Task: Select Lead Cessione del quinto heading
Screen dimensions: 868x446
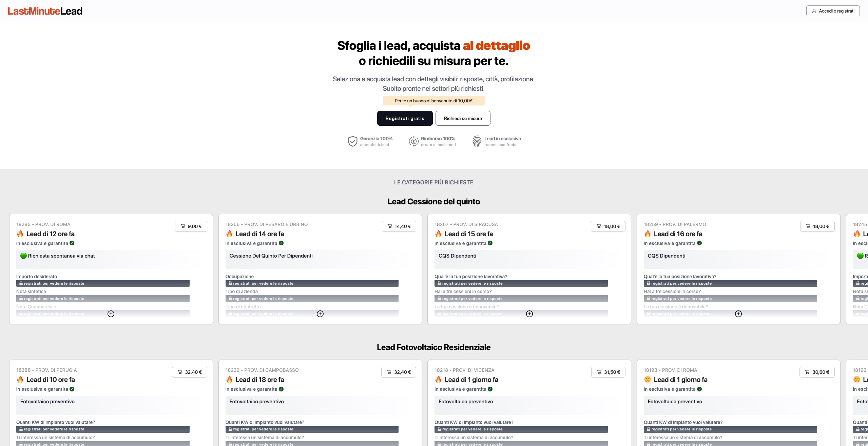Action: coord(433,202)
